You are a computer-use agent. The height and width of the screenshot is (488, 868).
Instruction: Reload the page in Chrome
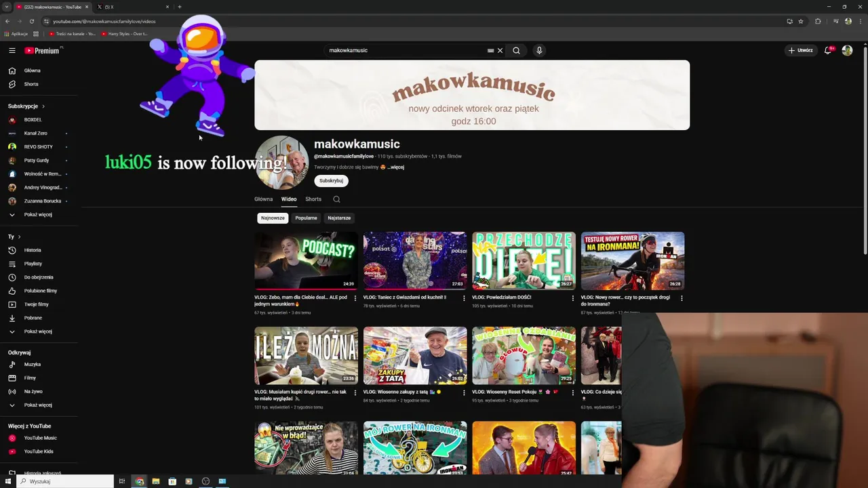coord(31,21)
